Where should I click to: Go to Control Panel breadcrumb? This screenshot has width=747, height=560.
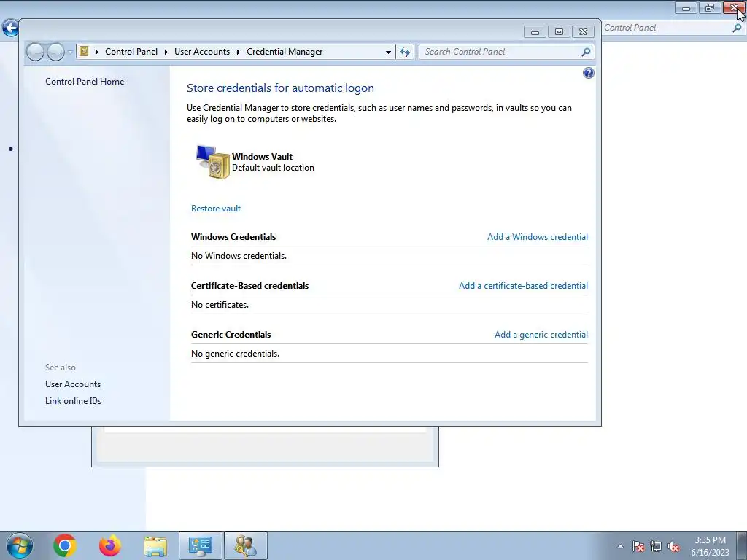(x=131, y=52)
